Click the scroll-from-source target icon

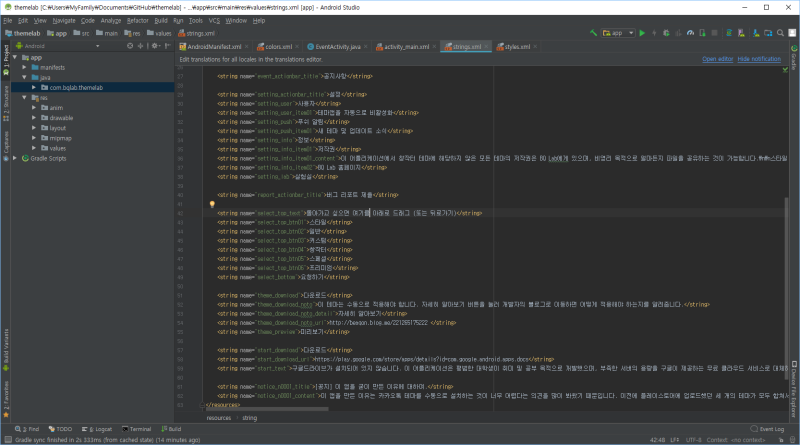click(x=130, y=46)
